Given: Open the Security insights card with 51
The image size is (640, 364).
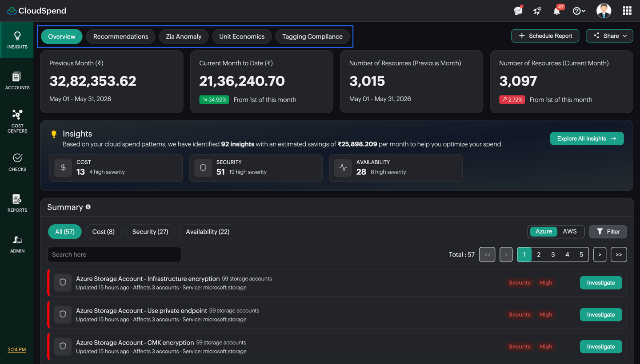Looking at the screenshot, I should coord(256,168).
